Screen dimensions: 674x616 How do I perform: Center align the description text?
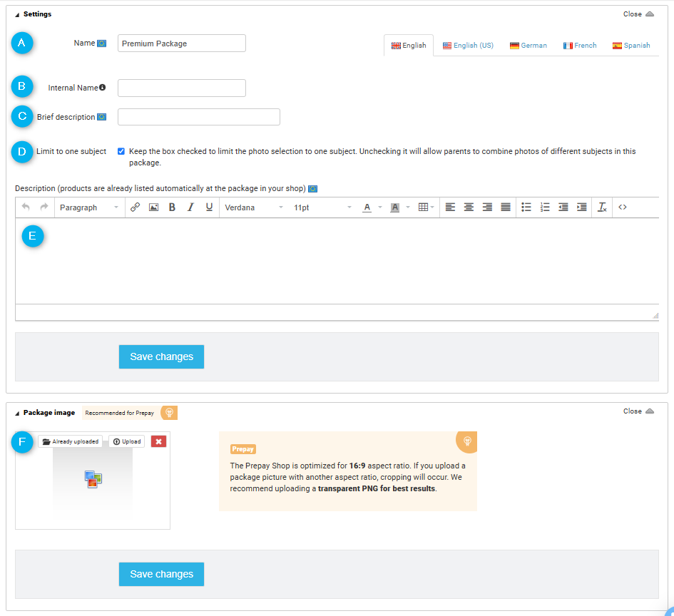pos(469,207)
